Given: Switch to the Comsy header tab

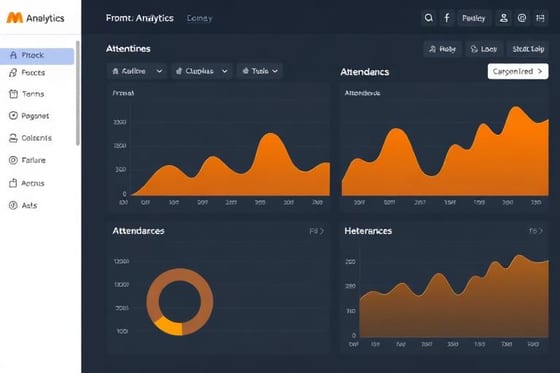Looking at the screenshot, I should point(200,18).
